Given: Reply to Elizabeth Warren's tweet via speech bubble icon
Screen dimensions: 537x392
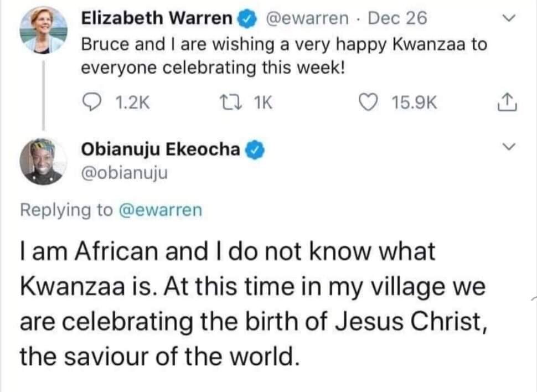Looking at the screenshot, I should coord(90,102).
